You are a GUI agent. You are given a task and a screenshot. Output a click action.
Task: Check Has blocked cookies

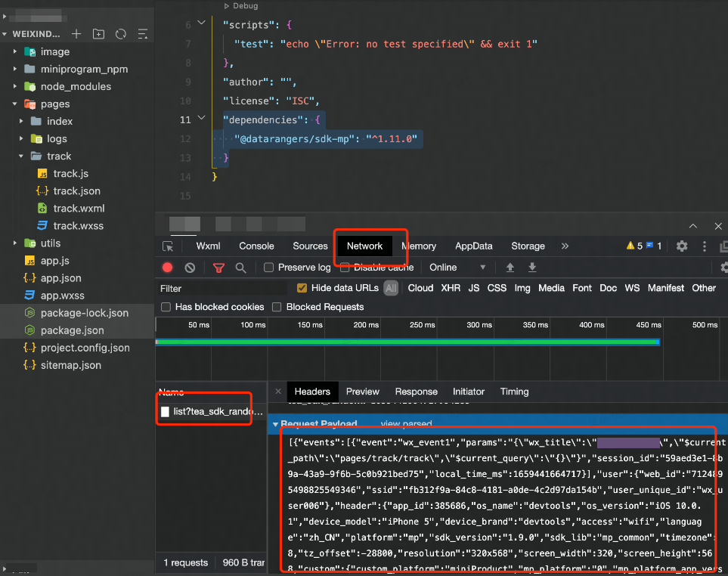click(x=166, y=307)
